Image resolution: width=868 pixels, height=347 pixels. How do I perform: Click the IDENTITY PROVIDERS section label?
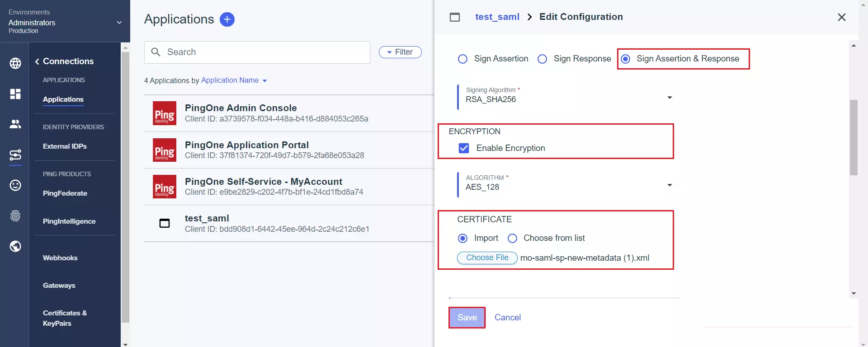point(73,127)
